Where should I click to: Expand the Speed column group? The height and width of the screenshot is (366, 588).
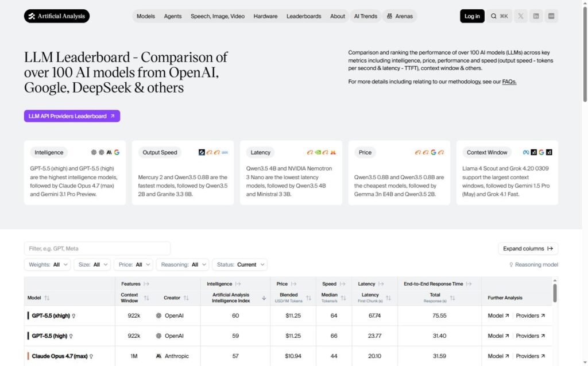[342, 284]
